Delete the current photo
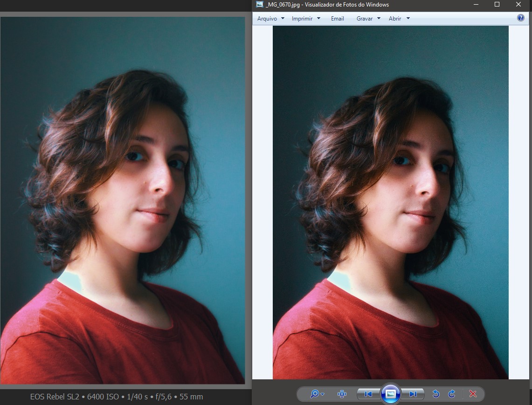 point(473,393)
